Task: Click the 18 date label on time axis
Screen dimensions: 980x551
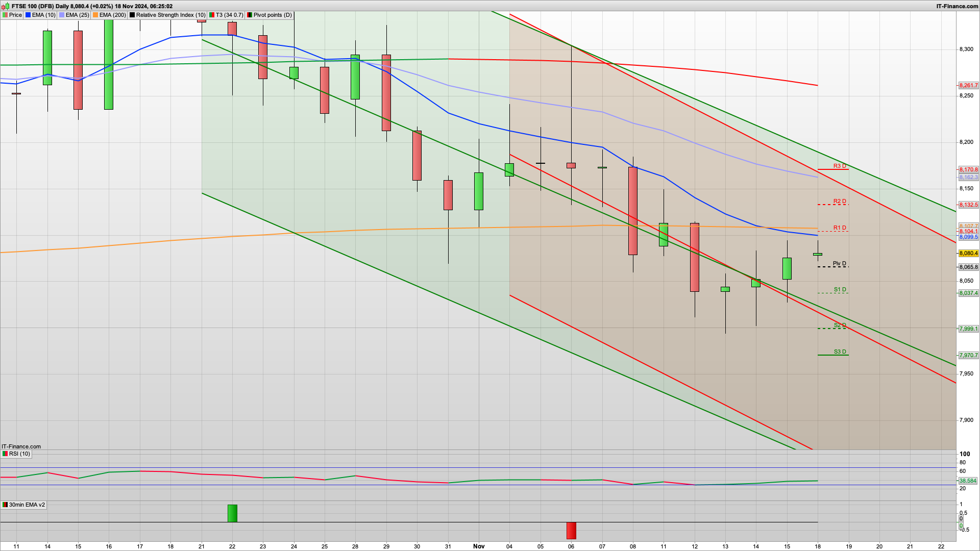Action: click(x=818, y=546)
